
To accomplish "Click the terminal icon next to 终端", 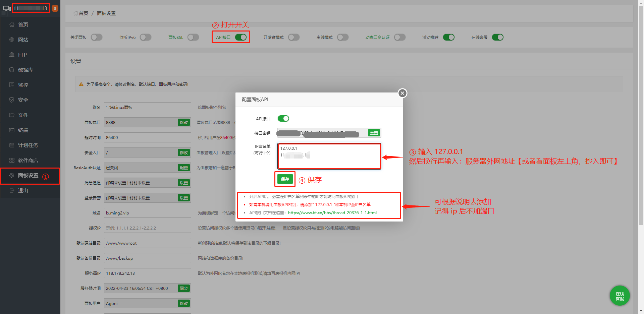I will pyautogui.click(x=12, y=130).
